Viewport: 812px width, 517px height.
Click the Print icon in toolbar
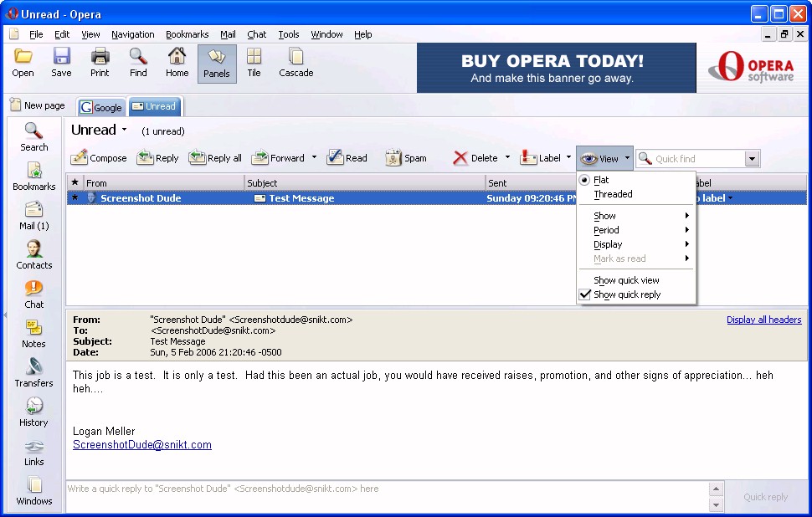pyautogui.click(x=100, y=57)
